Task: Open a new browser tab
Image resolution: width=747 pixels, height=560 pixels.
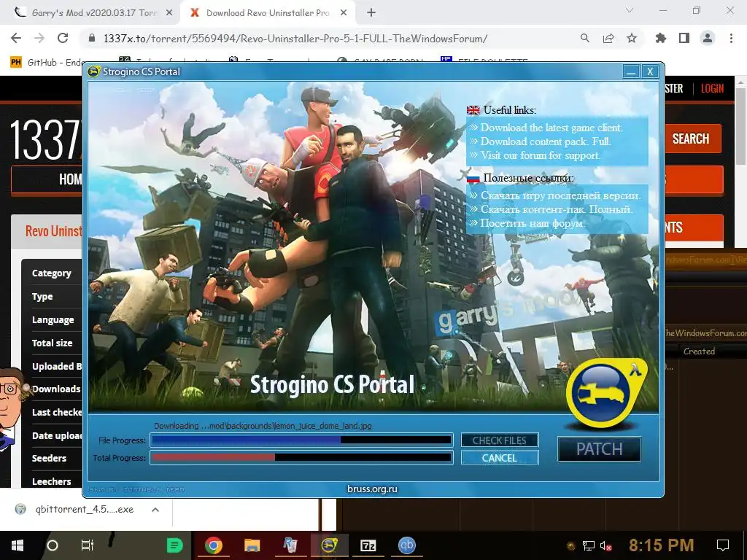Action: (371, 13)
